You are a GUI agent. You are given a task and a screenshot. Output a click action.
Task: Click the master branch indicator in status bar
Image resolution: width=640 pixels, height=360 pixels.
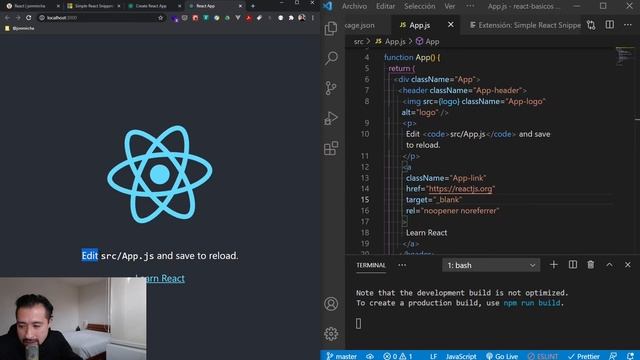[342, 356]
